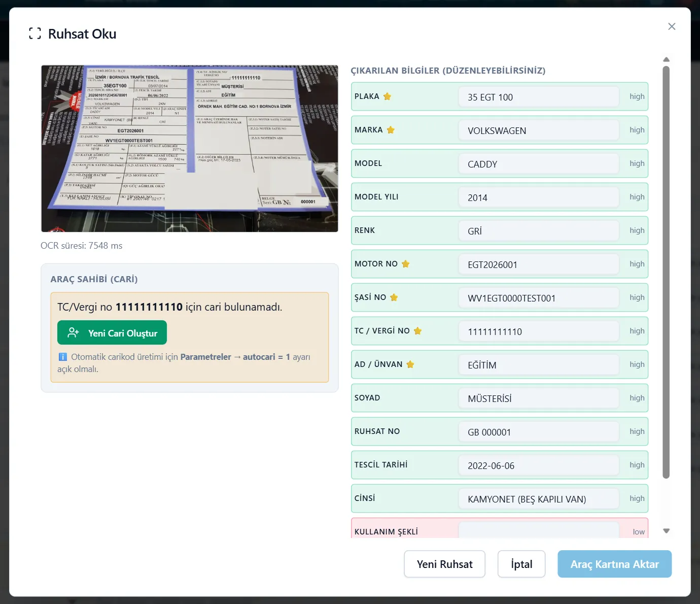Click the blue info icon in the cari notice
The height and width of the screenshot is (604, 700).
(x=62, y=357)
